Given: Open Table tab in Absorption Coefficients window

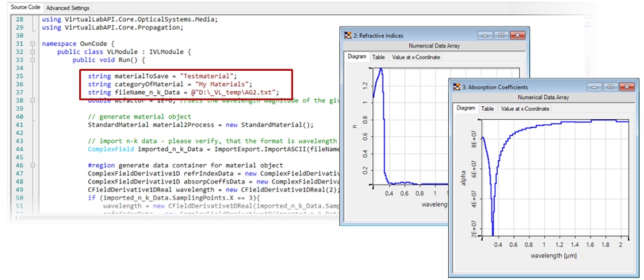Looking at the screenshot, I should tap(488, 109).
